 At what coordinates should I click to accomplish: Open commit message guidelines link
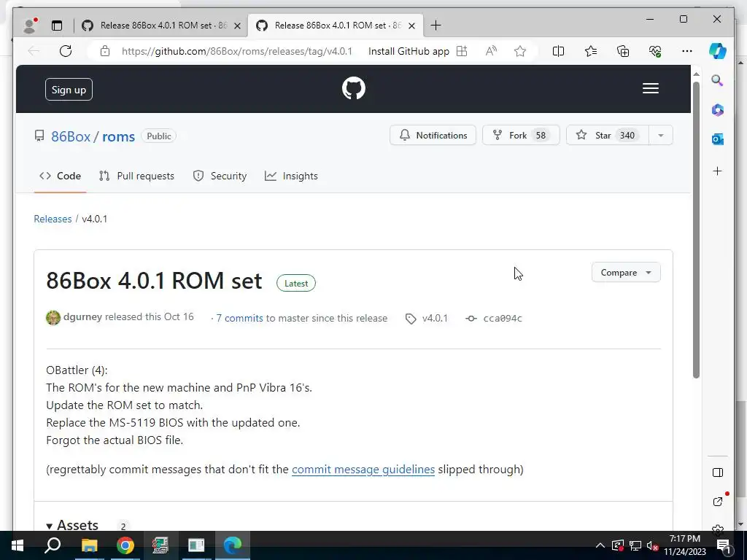[363, 470]
